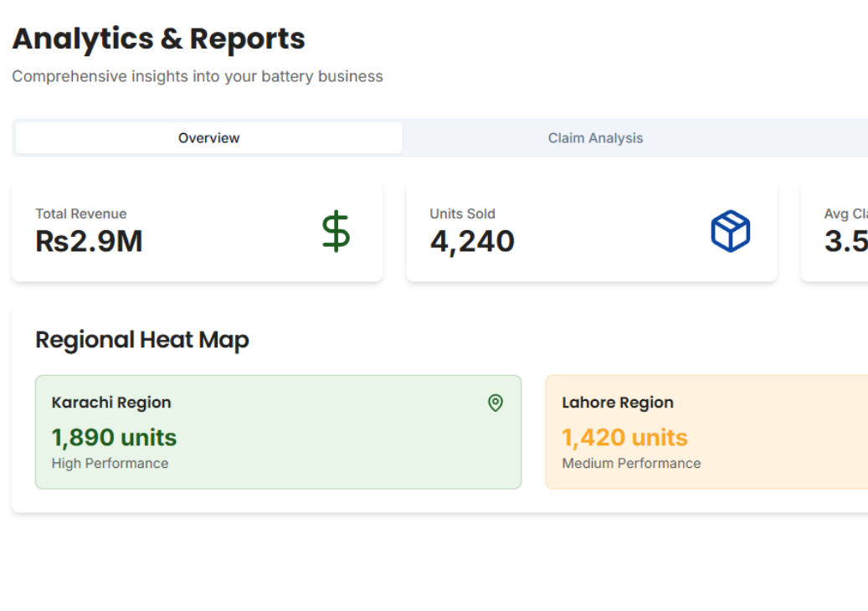The image size is (868, 611).
Task: Click the Analytics & Reports page heading
Action: [158, 39]
